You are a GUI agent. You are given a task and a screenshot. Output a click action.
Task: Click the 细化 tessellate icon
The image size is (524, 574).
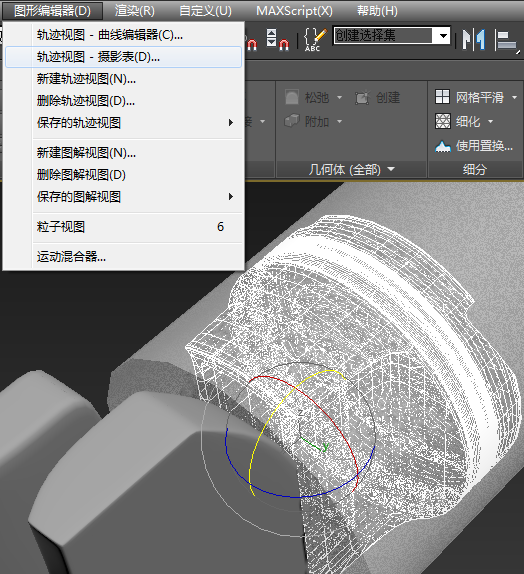442,121
